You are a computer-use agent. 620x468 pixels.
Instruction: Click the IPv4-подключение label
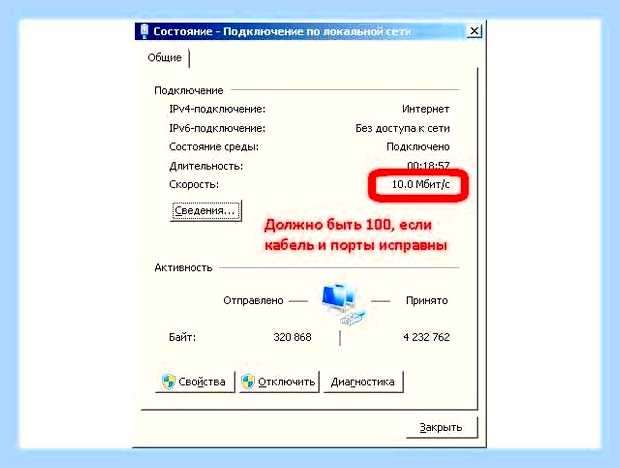pos(217,109)
